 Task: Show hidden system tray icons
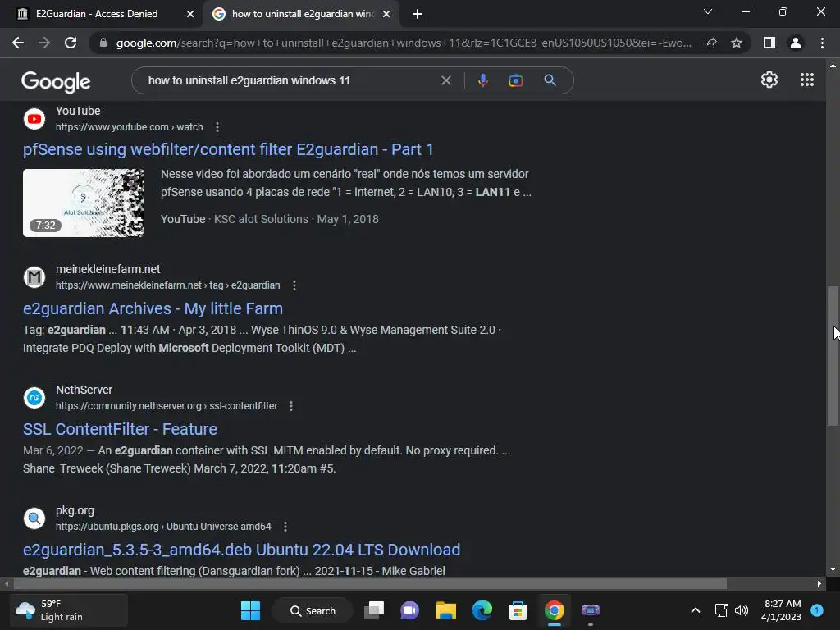click(x=696, y=610)
